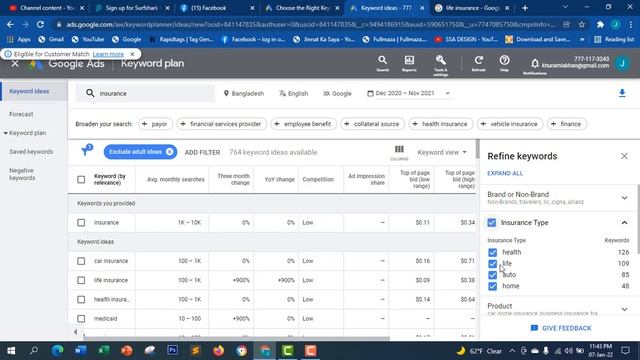Screen dimensions: 640x360
Task: Download keyword ideas with the download arrow
Action: pos(622,93)
